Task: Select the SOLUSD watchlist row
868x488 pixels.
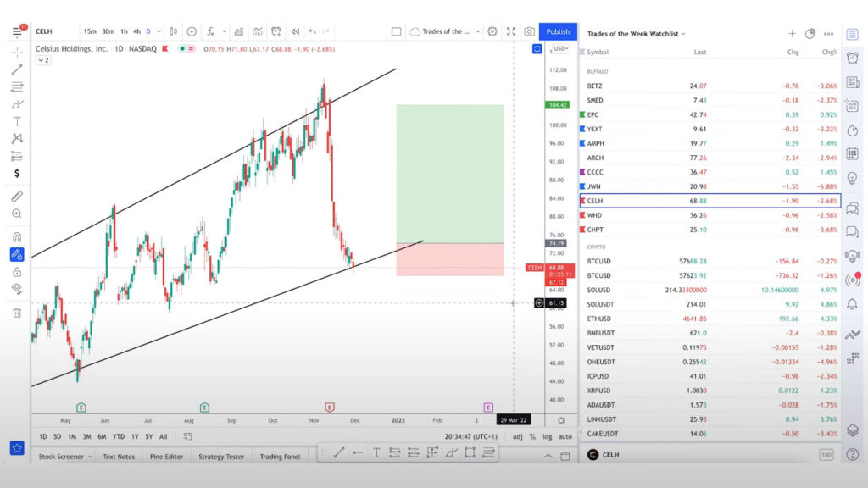Action: pos(710,290)
